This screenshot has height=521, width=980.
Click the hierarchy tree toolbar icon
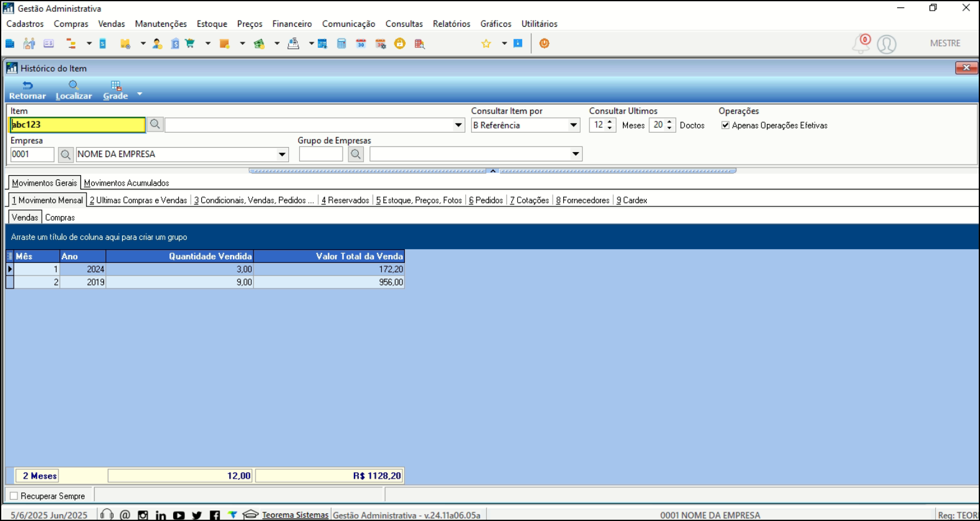71,44
